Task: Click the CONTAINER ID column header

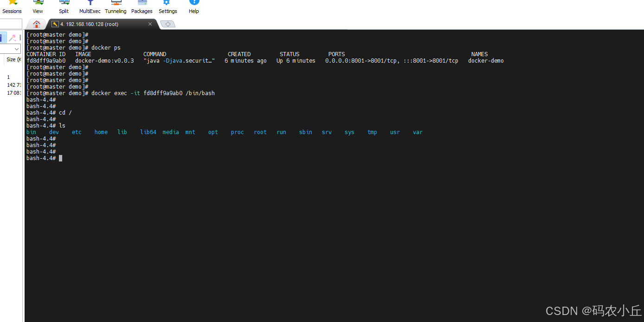Action: tap(46, 54)
